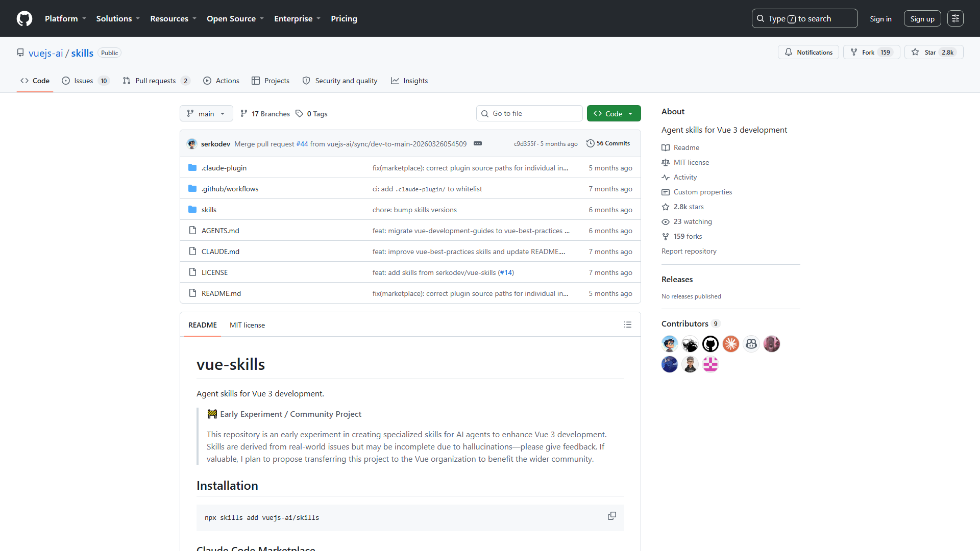Screen dimensions: 980x551
Task: Open the skills folder icon
Action: click(192, 210)
